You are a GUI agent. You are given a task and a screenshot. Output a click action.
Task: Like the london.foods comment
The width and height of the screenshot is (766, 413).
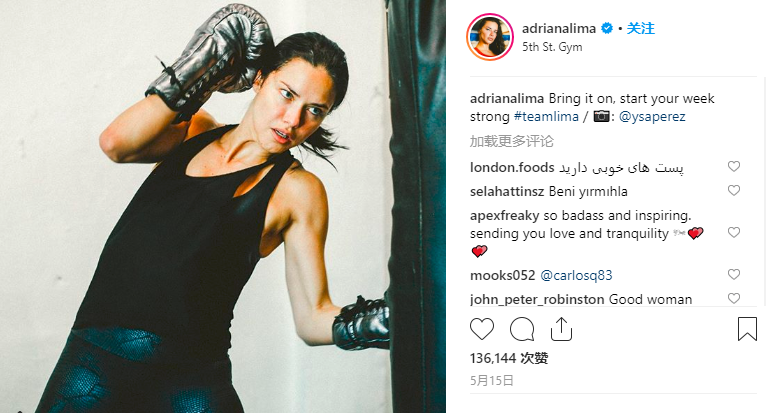click(734, 166)
